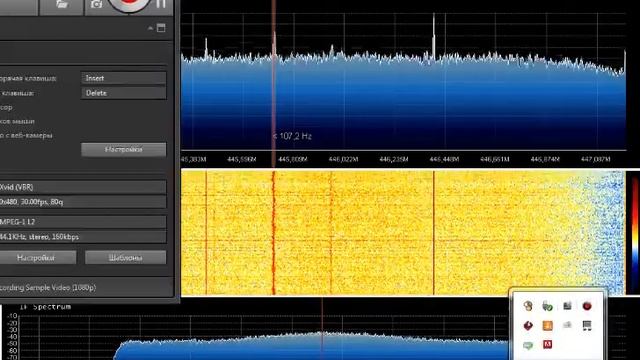The width and height of the screenshot is (640, 360).
Task: Click the Настройки button beside Шаблоны
Action: (38, 258)
